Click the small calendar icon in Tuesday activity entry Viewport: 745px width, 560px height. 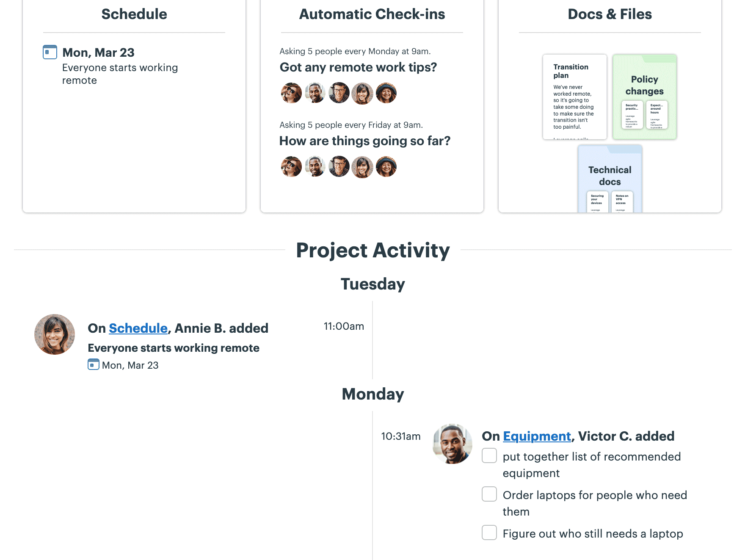93,364
